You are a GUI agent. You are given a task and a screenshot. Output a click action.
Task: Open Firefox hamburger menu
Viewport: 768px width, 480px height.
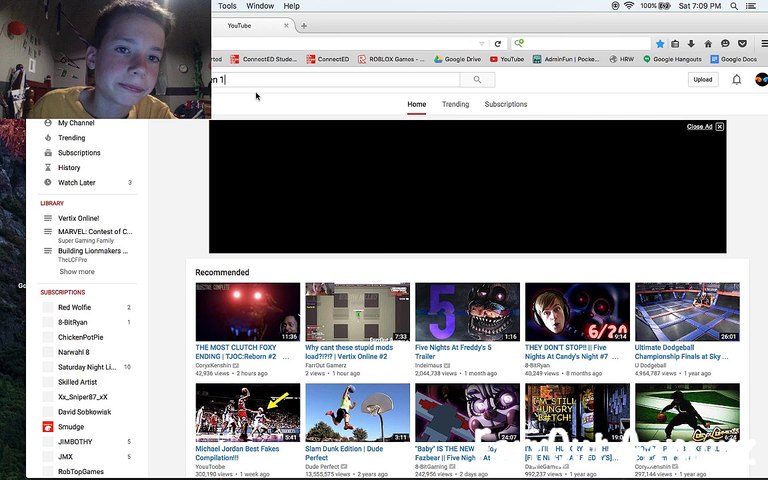point(764,44)
